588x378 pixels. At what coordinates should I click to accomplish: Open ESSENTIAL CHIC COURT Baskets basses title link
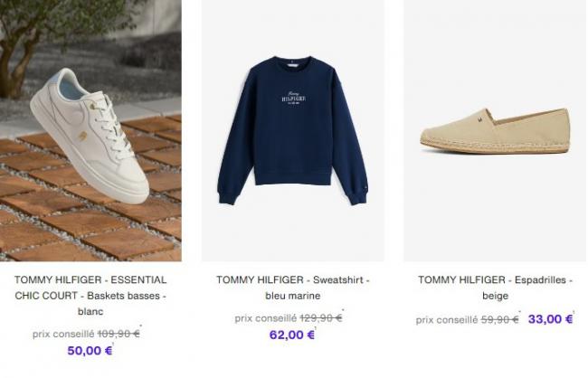point(90,296)
